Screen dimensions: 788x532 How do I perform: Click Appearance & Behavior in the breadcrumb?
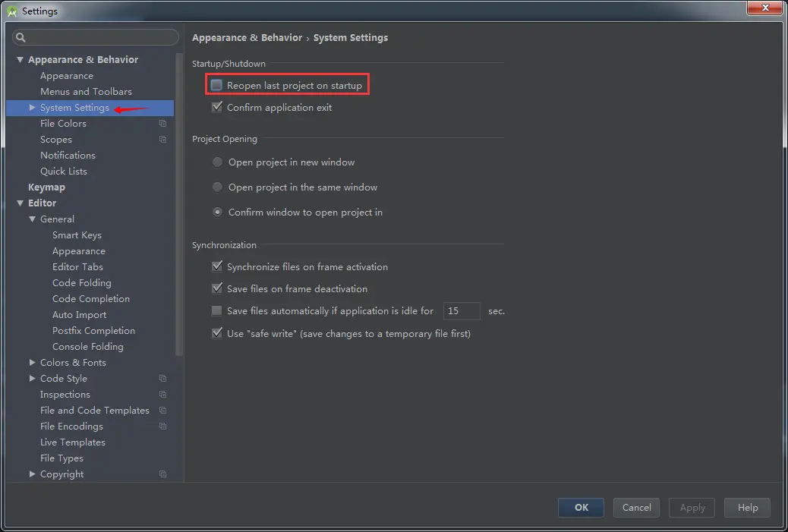click(247, 38)
